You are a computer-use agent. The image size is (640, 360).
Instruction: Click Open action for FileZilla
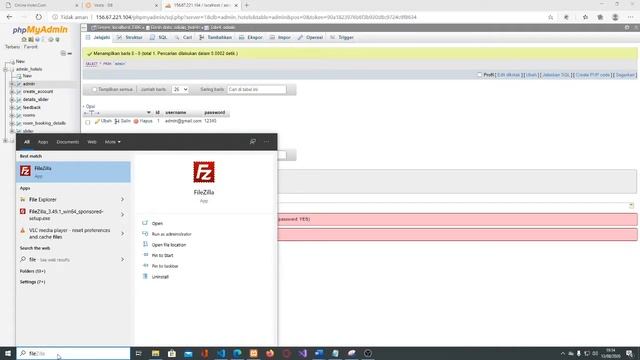pyautogui.click(x=157, y=223)
